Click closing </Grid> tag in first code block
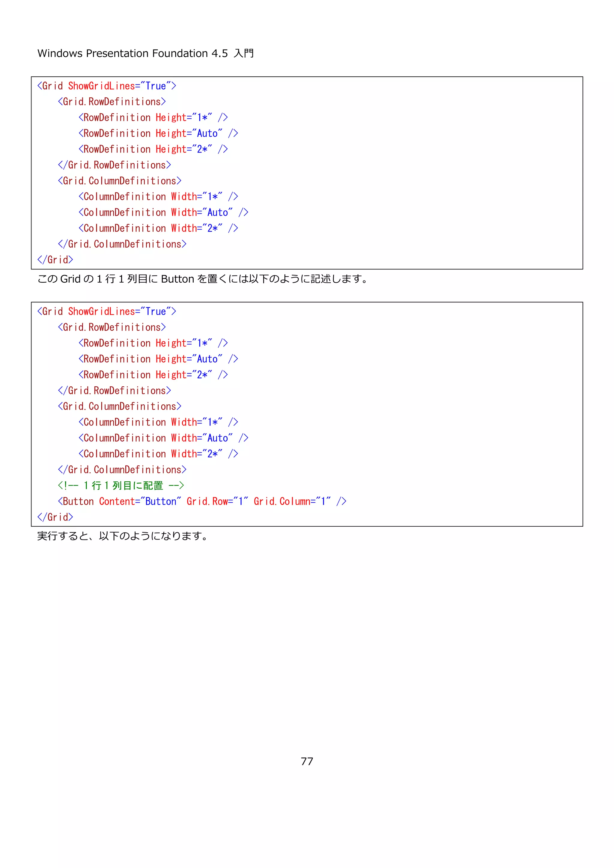 [x=55, y=260]
